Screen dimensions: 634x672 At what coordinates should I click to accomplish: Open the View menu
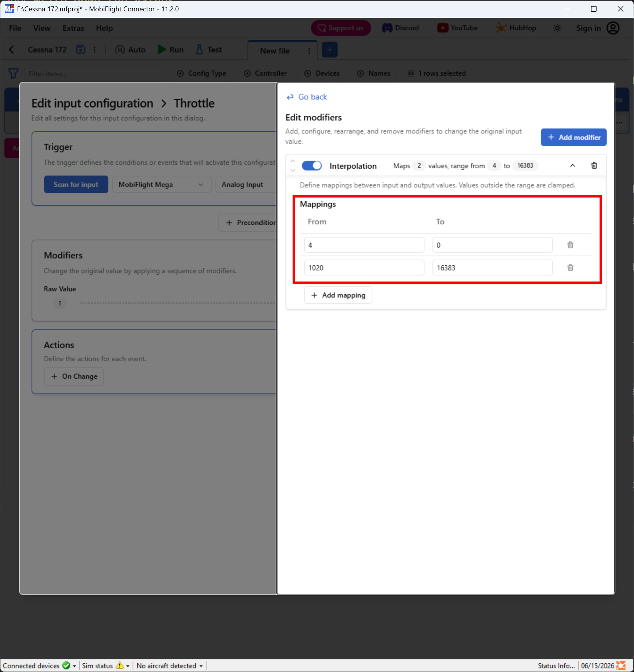pyautogui.click(x=42, y=28)
